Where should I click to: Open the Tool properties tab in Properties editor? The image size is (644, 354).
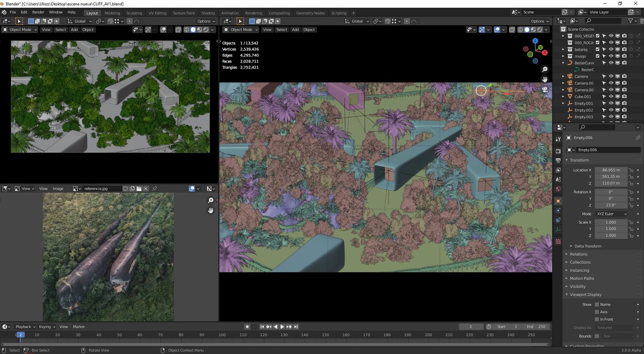558,139
